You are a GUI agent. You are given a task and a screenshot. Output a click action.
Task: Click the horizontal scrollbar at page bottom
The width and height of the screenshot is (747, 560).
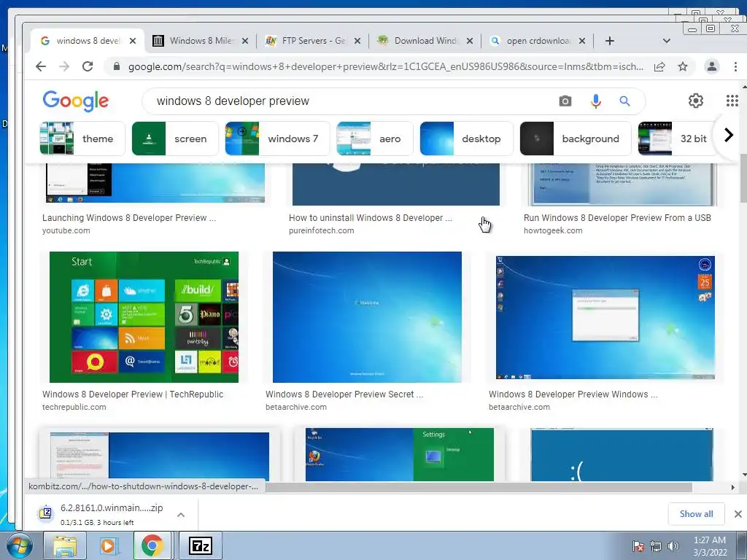click(479, 487)
